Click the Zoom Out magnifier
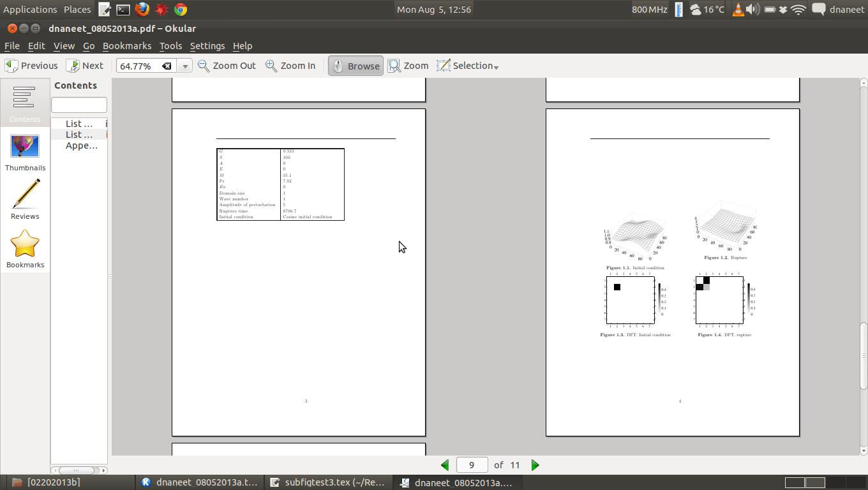Screen dimensions: 868x490 (227, 66)
